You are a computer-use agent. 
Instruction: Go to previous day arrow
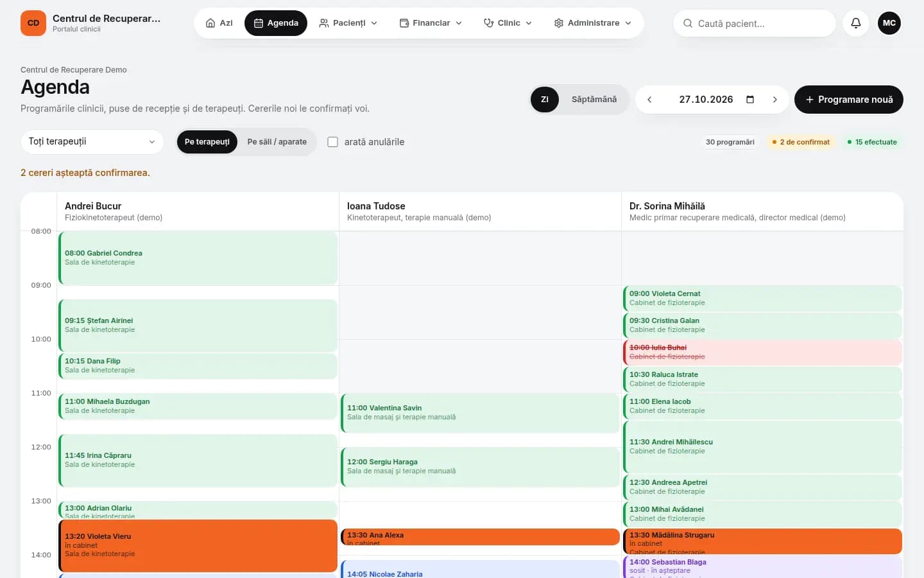coord(649,100)
